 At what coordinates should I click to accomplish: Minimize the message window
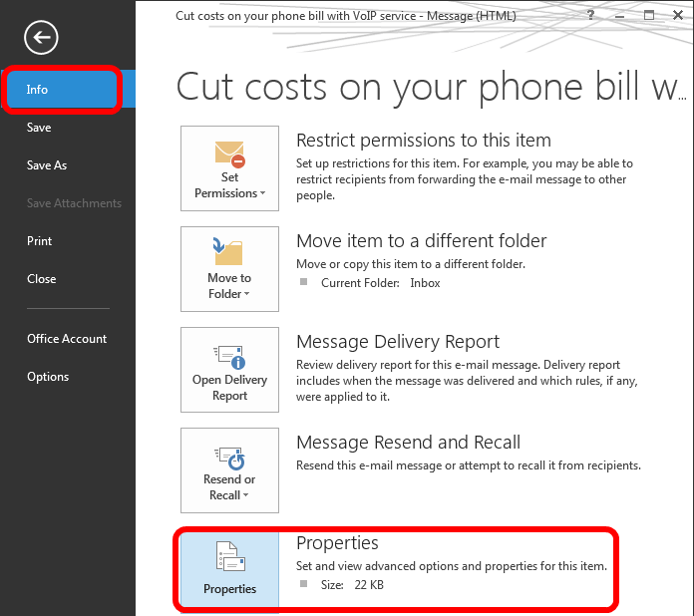[620, 15]
